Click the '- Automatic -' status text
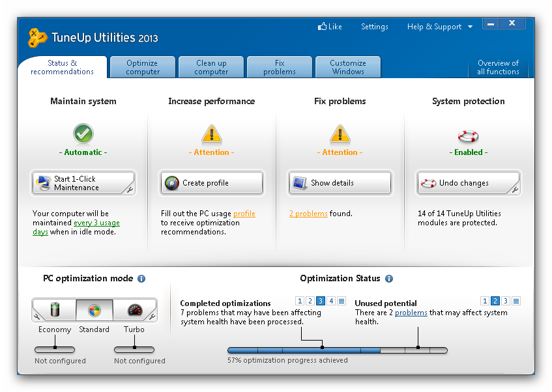This screenshot has height=392, width=552. (83, 152)
